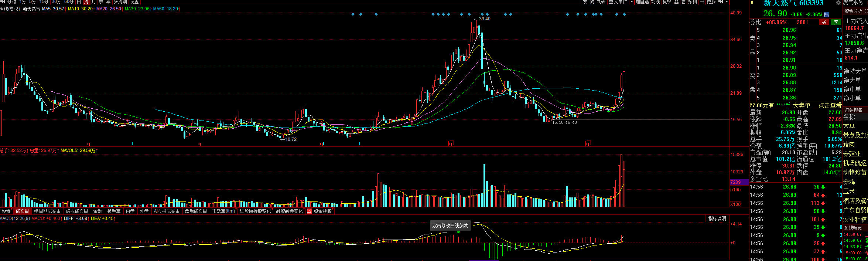Click the R margin-trading marker icon
Viewport: 868px width, 261px height.
coord(752,3)
